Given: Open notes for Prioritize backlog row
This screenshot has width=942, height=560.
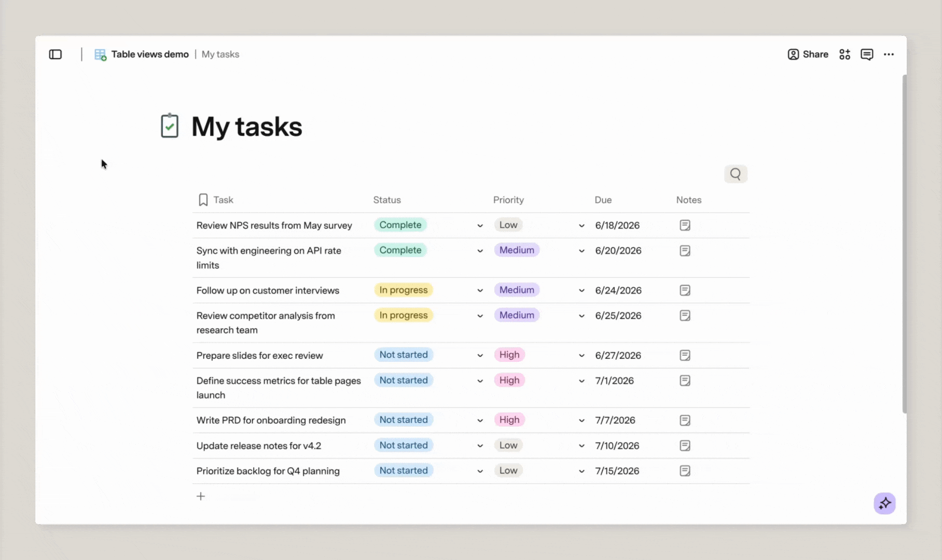Looking at the screenshot, I should point(685,471).
